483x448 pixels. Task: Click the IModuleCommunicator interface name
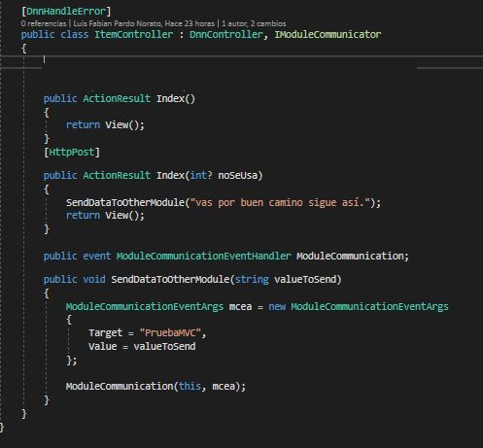pos(328,34)
